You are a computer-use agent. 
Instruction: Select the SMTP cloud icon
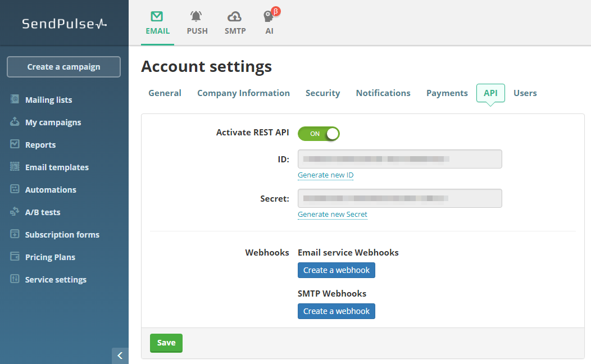coord(235,17)
